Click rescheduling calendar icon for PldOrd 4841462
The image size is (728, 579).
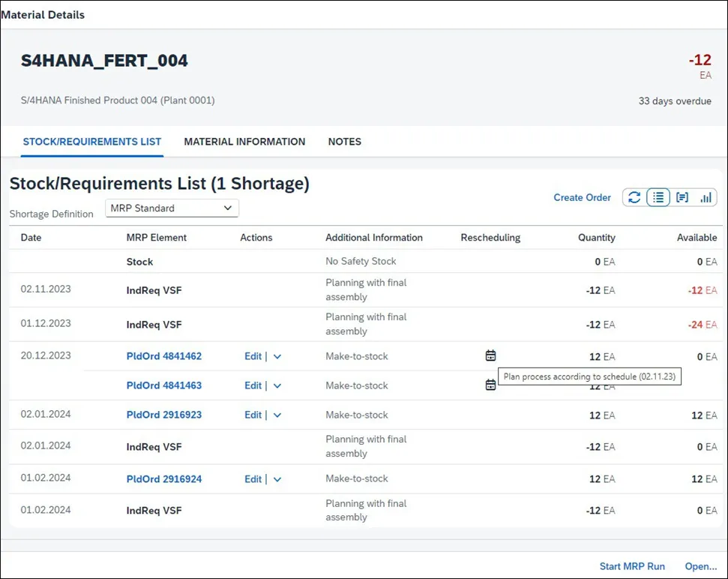[x=490, y=355]
